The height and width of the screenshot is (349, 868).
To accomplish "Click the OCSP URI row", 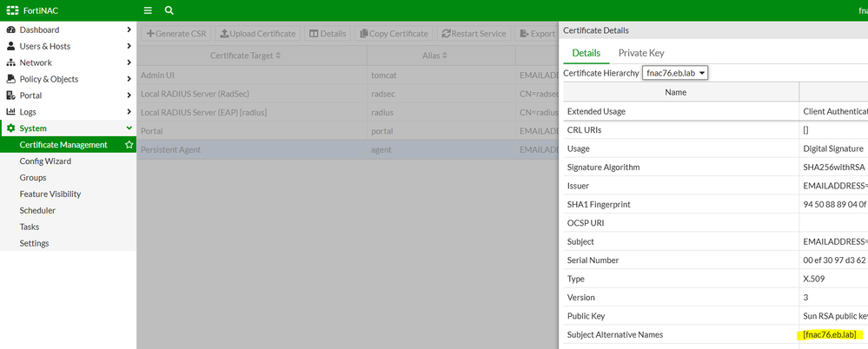I will tap(716, 223).
